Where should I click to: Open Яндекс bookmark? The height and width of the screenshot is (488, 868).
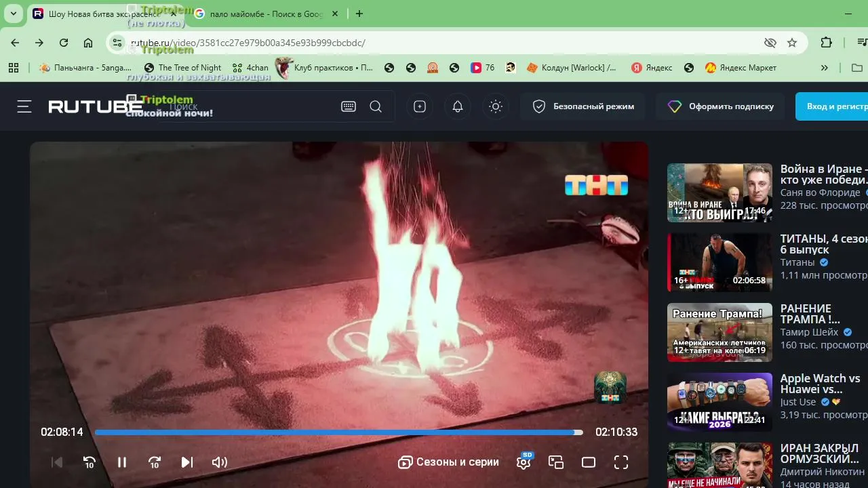[652, 68]
